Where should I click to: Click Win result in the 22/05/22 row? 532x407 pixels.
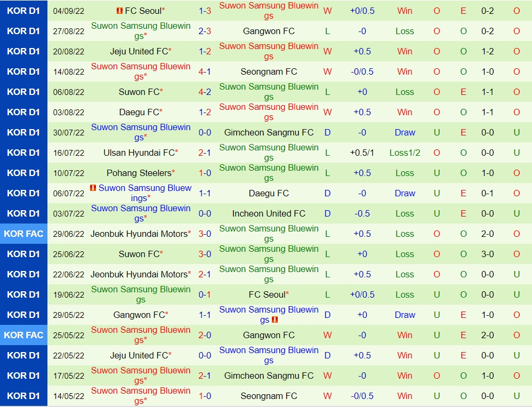[405, 355]
